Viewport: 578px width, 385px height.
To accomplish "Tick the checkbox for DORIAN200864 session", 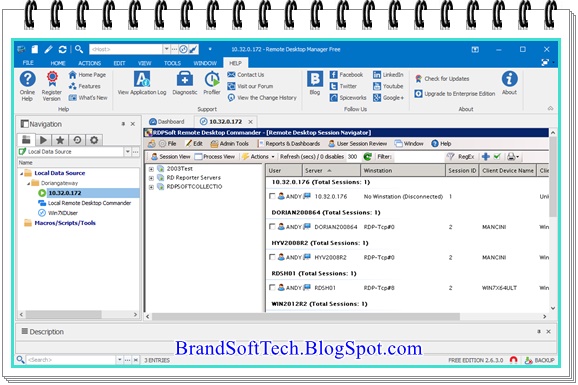I will tap(272, 226).
